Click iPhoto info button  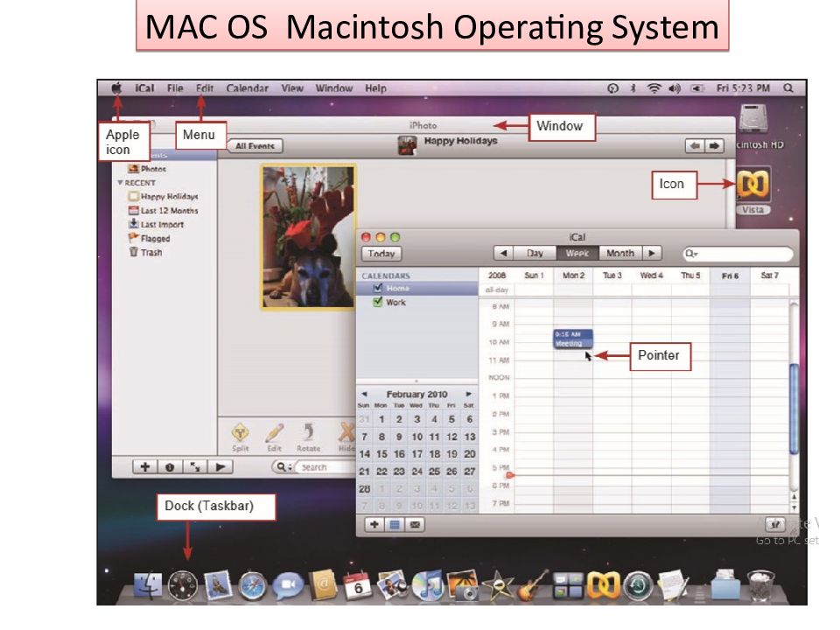pyautogui.click(x=170, y=466)
